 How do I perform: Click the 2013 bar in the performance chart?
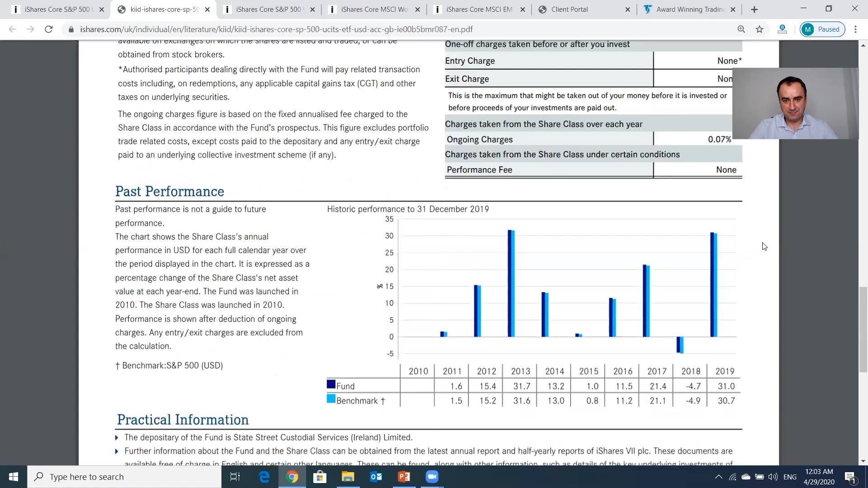pyautogui.click(x=511, y=283)
